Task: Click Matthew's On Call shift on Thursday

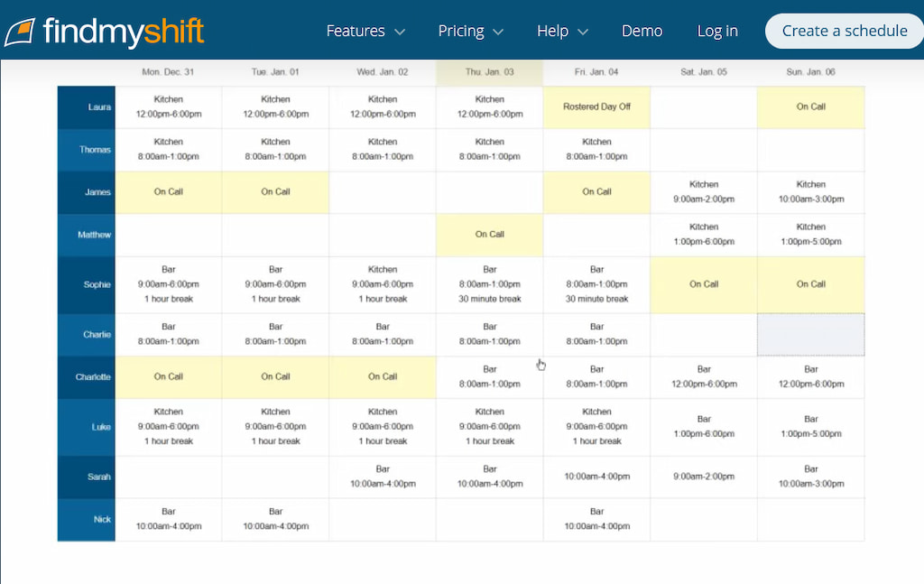Action: [489, 234]
